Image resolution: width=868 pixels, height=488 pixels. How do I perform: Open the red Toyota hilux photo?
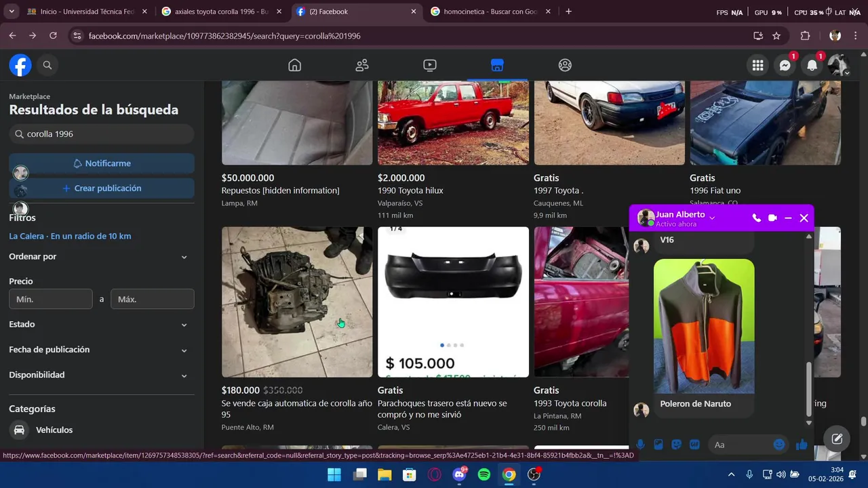(x=453, y=123)
